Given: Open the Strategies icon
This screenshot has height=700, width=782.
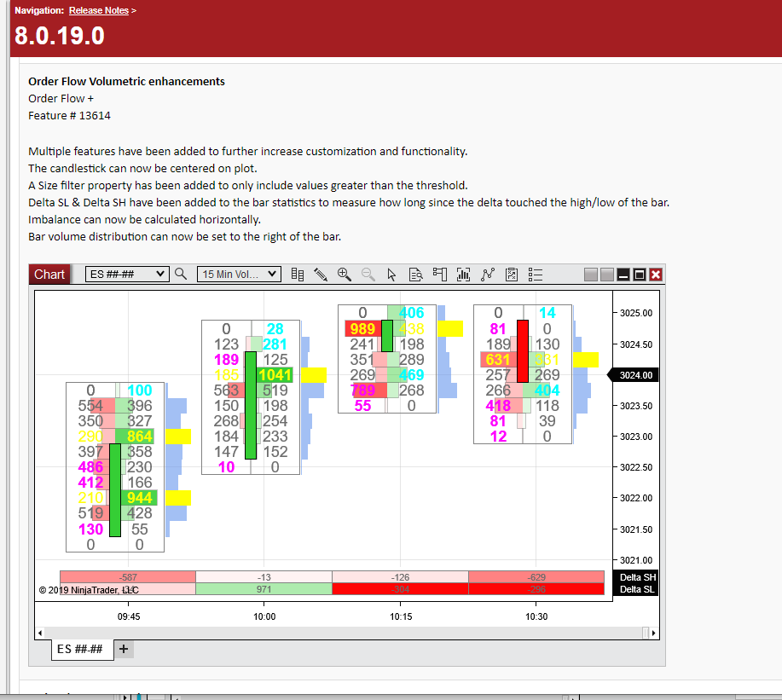Looking at the screenshot, I should click(x=512, y=275).
